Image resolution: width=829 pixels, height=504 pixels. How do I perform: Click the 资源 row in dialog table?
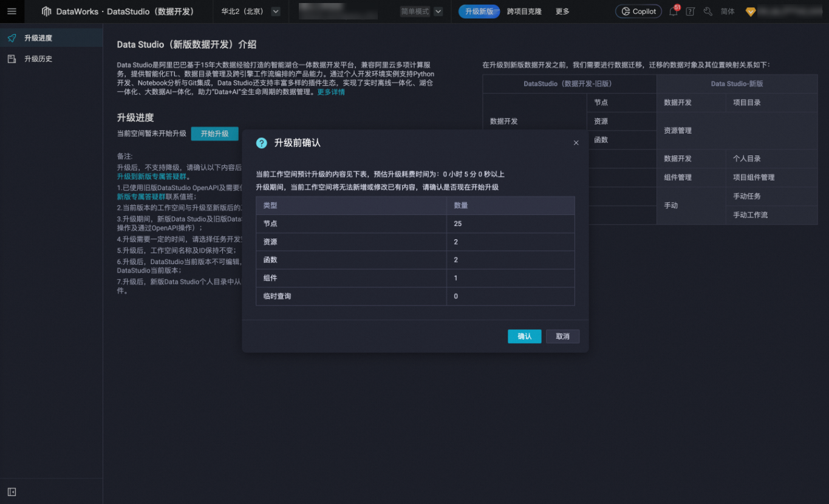point(415,242)
